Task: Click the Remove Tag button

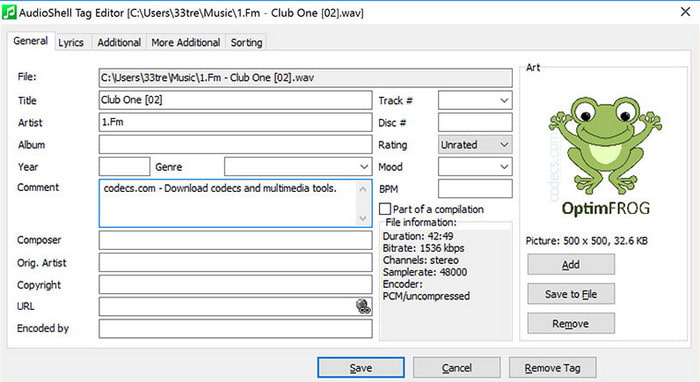Action: [552, 368]
